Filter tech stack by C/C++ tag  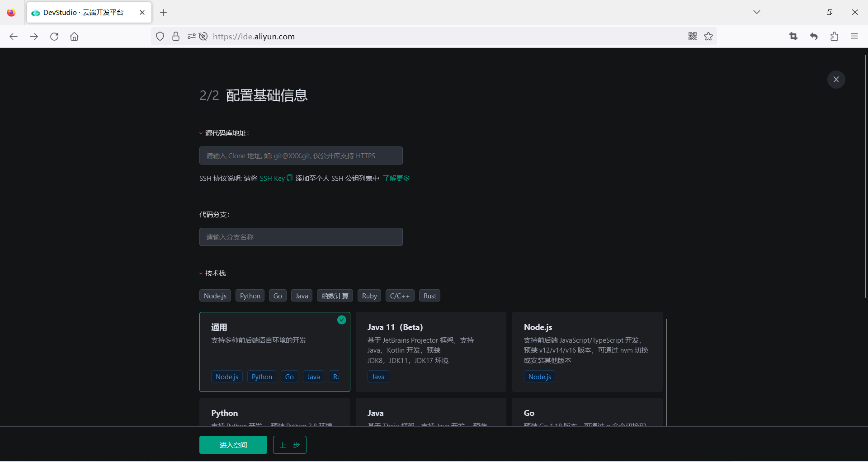tap(400, 296)
